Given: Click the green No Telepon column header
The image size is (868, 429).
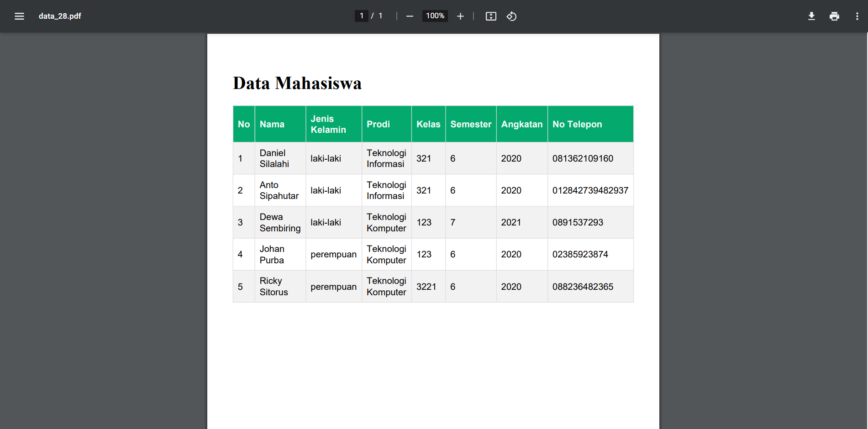Looking at the screenshot, I should pos(577,124).
